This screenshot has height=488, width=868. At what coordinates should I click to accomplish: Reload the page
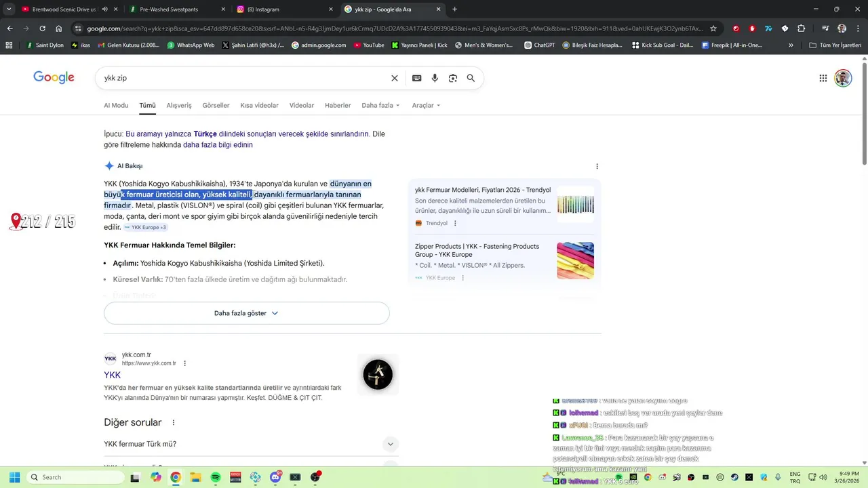pos(42,28)
